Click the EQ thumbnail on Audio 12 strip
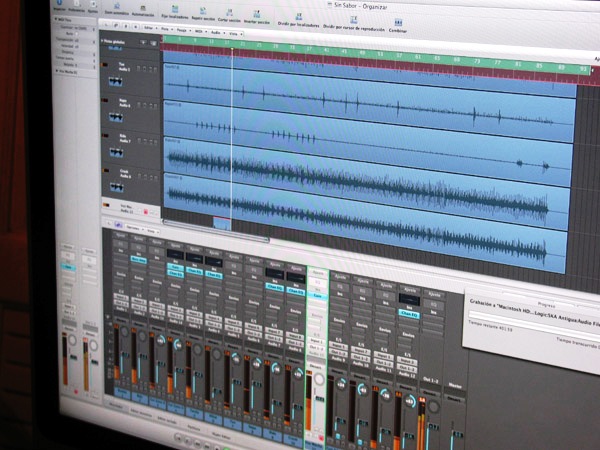Viewport: 600px width, 450px height. [409, 300]
